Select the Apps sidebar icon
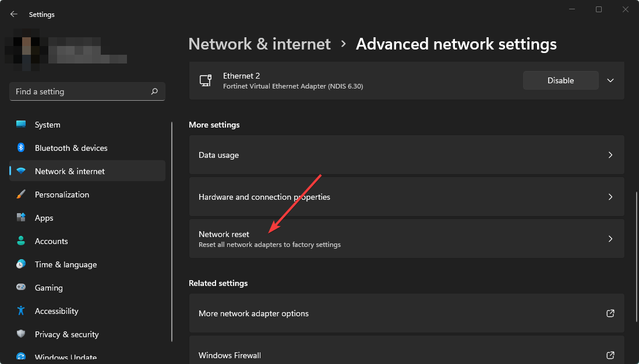 [21, 218]
